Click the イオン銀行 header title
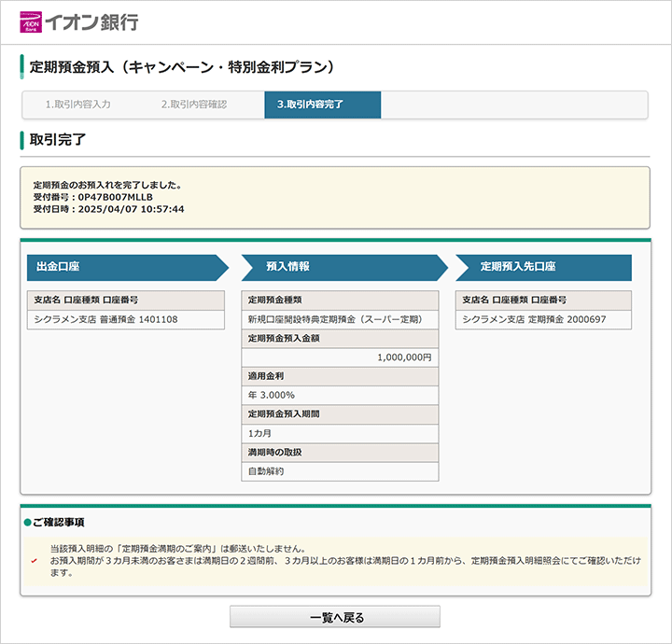This screenshot has height=644, width=672. click(92, 22)
